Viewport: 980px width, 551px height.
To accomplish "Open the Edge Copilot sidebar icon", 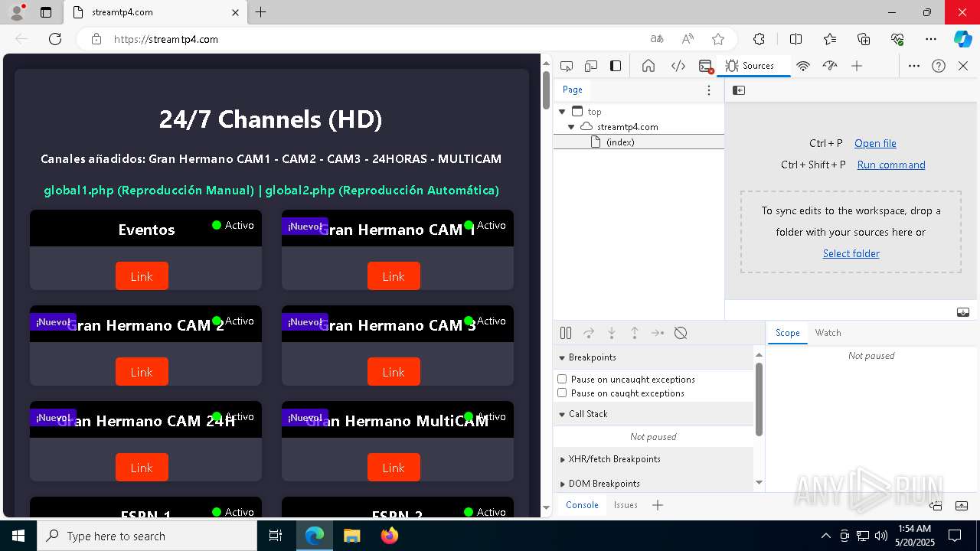I will [963, 39].
